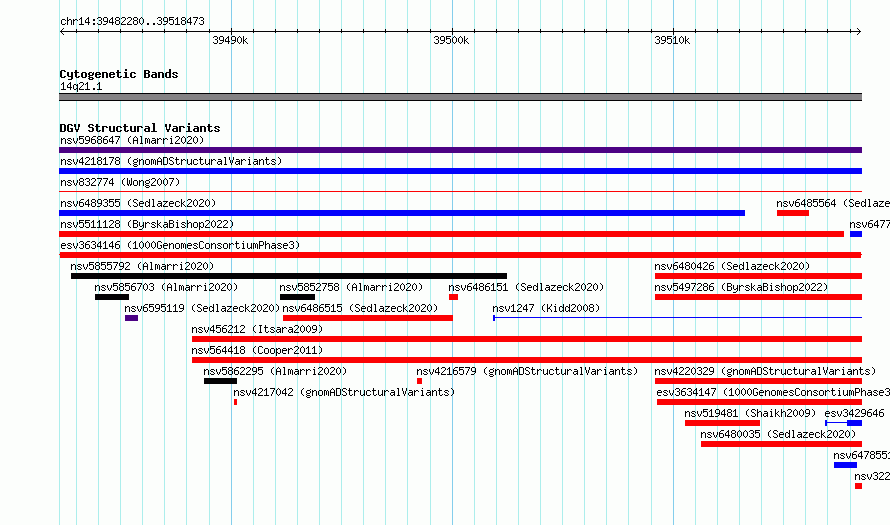Screen dimensions: 890x525
Task: Click the nsv6486515 (Sedlazeck2020) label
Action: pos(360,308)
